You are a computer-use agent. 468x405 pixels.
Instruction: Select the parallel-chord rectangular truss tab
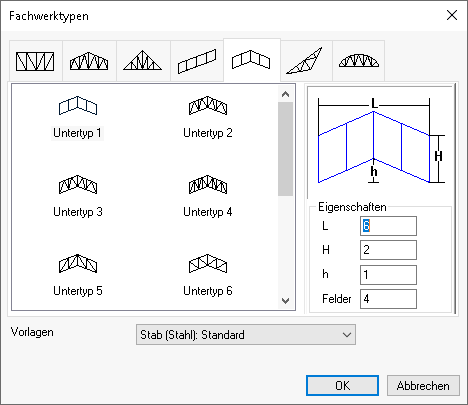point(36,61)
